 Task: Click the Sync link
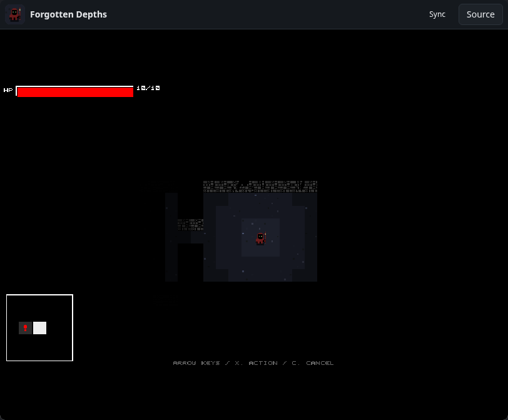[437, 14]
